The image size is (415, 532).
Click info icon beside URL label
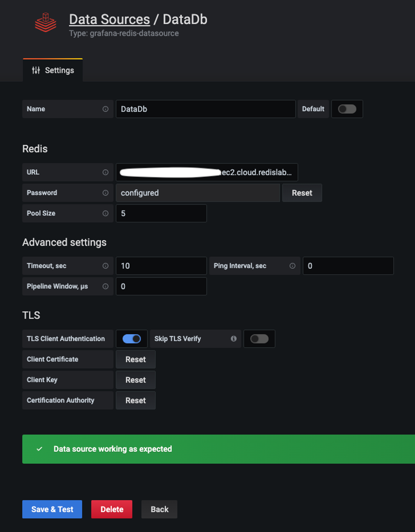(105, 172)
